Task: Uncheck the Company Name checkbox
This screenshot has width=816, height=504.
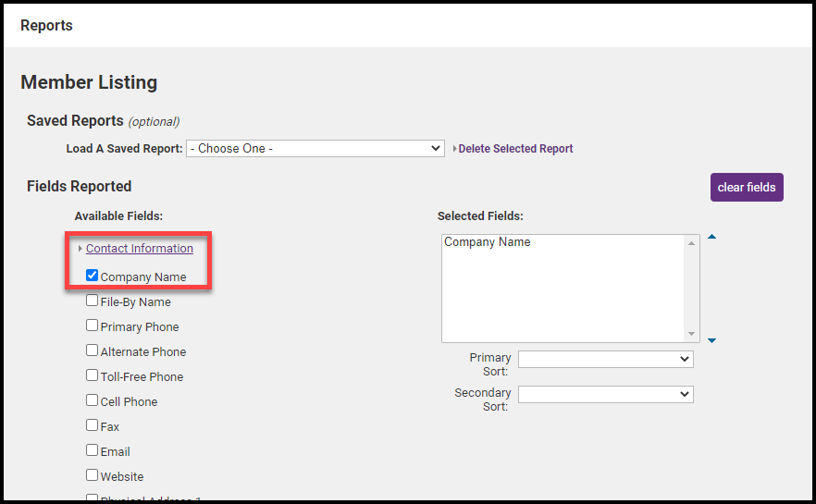Action: [93, 276]
